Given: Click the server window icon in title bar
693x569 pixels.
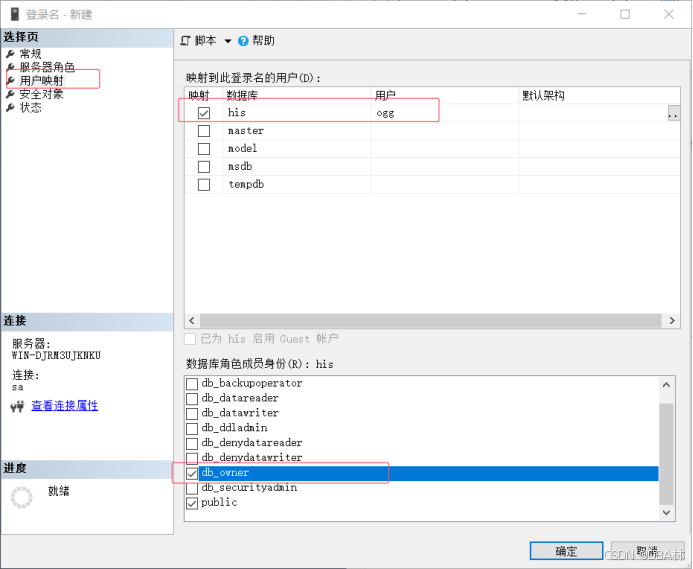Looking at the screenshot, I should (15, 14).
